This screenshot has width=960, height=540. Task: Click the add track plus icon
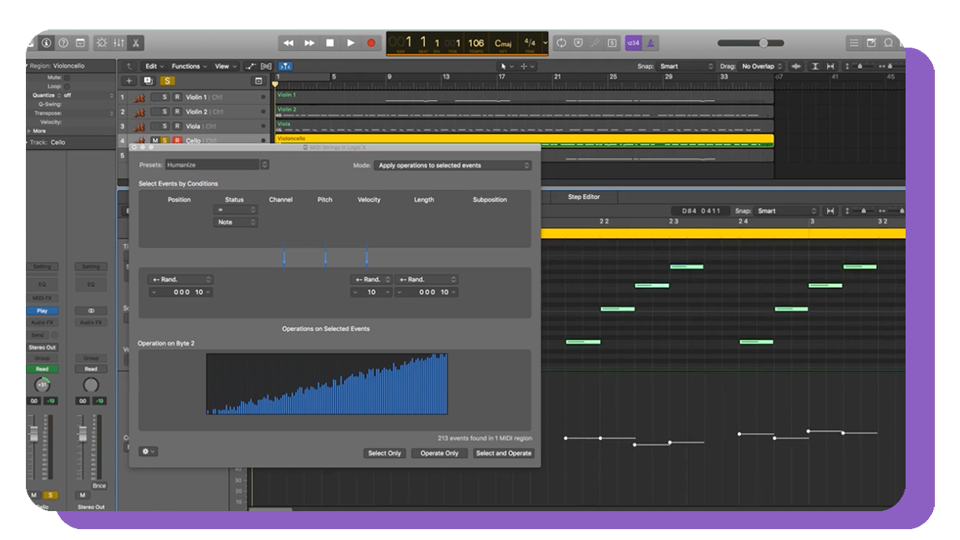pos(129,81)
